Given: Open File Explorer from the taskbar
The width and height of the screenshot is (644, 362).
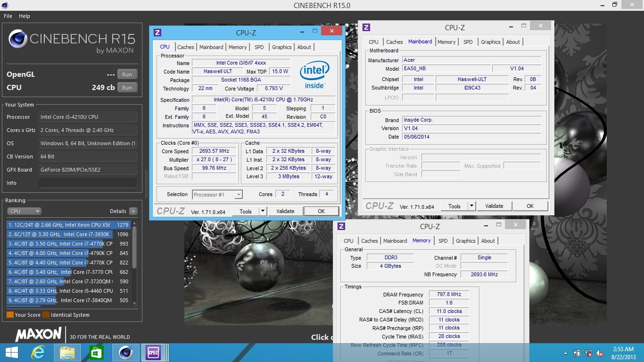Looking at the screenshot, I should (x=67, y=353).
